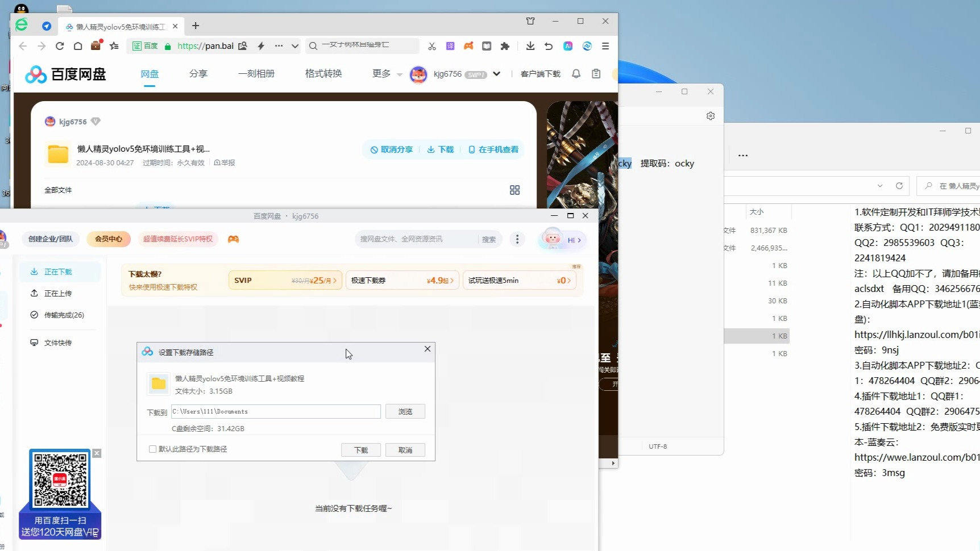Click the 取消 button in the dialog
The width and height of the screenshot is (980, 551).
(x=405, y=450)
